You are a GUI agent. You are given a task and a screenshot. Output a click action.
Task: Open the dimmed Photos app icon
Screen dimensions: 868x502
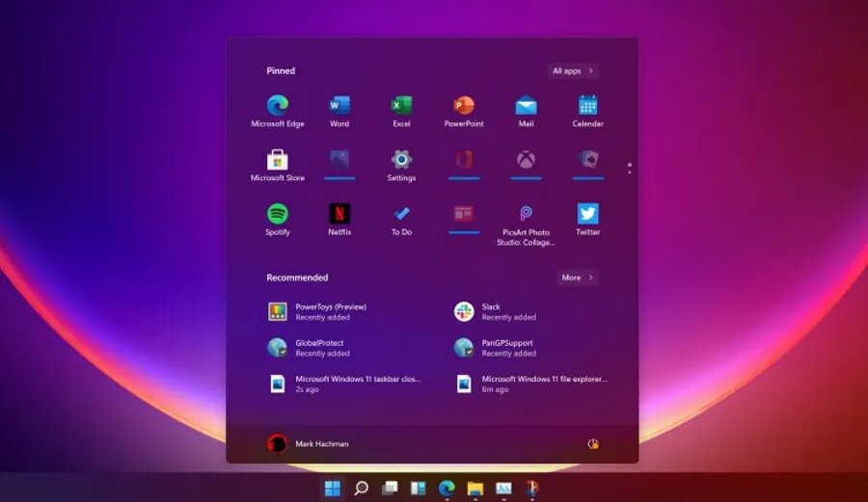click(339, 160)
